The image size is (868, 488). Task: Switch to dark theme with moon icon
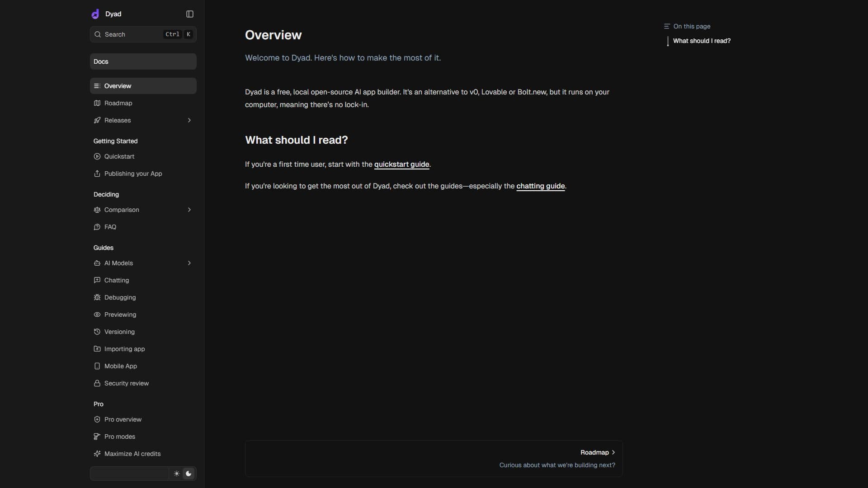[x=189, y=474]
